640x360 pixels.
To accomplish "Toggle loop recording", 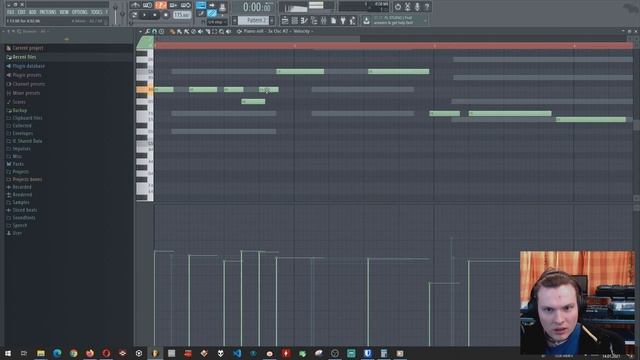I will pos(186,5).
